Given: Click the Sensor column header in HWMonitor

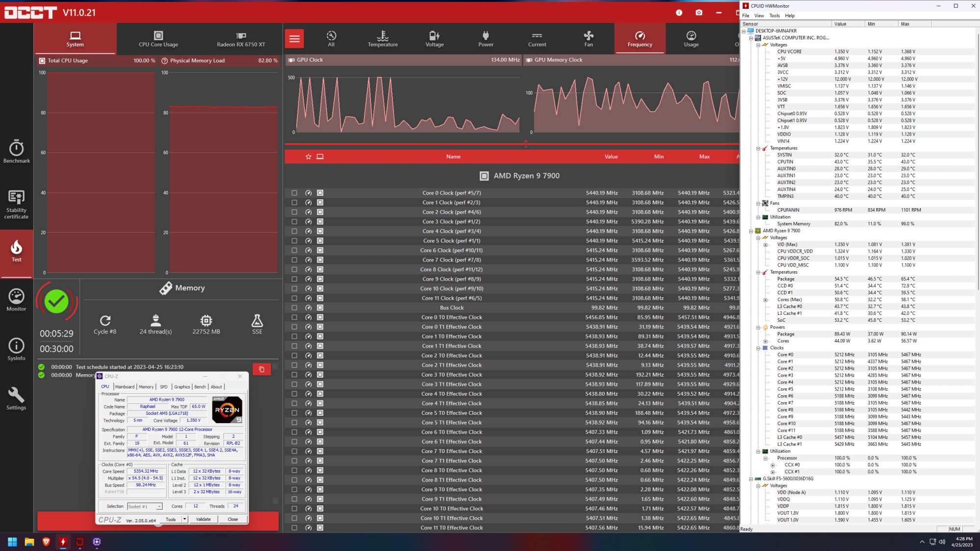Looking at the screenshot, I should [786, 24].
